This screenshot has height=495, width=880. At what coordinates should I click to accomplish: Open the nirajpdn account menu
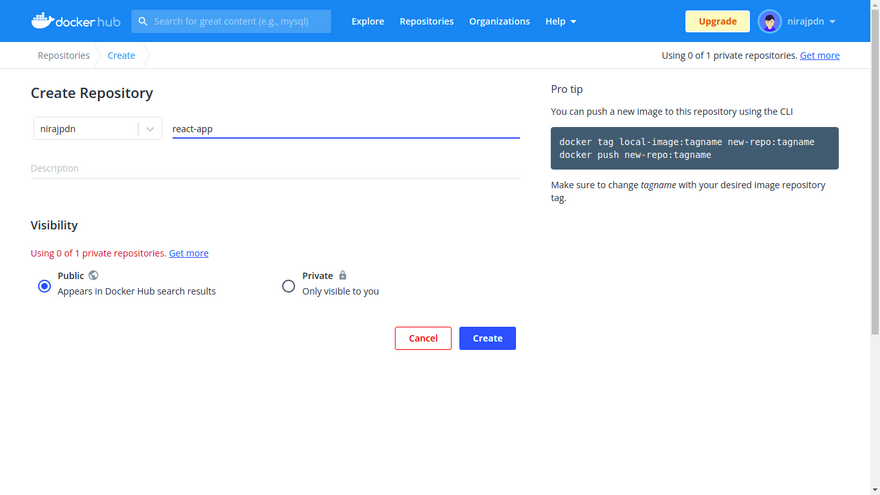coord(810,21)
